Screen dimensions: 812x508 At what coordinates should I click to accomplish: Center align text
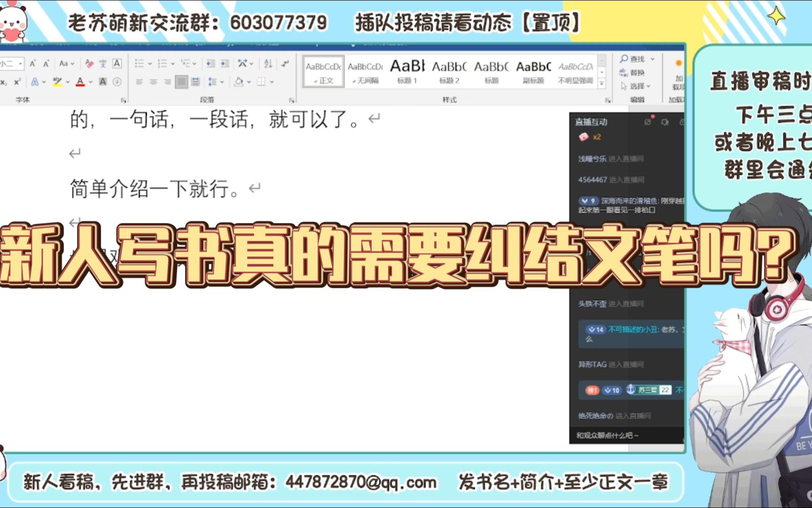(x=153, y=82)
